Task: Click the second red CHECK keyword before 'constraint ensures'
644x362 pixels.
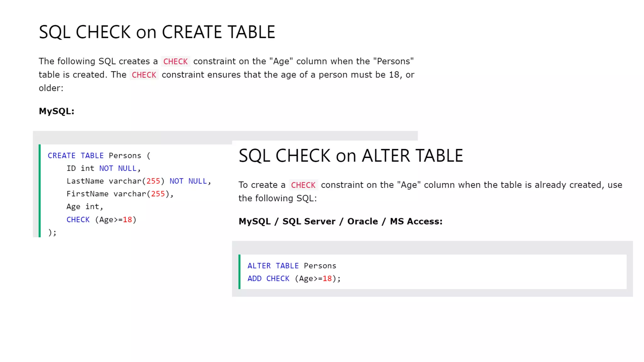Action: (x=144, y=75)
